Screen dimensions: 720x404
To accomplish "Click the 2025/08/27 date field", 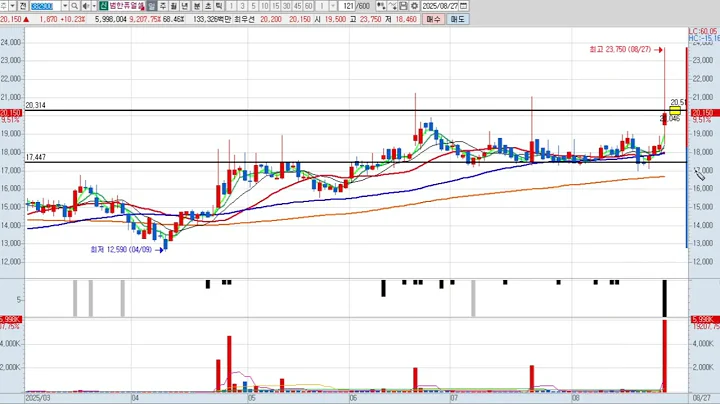I will pos(440,6).
